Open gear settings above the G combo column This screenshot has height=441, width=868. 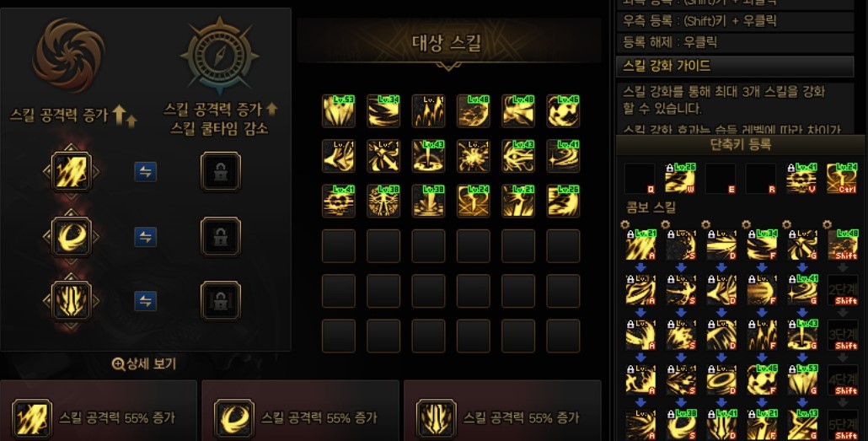(x=787, y=224)
